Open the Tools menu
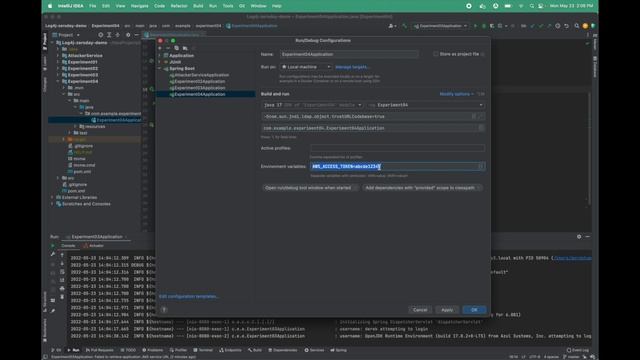Viewport: 640px width, 360px height. click(228, 6)
